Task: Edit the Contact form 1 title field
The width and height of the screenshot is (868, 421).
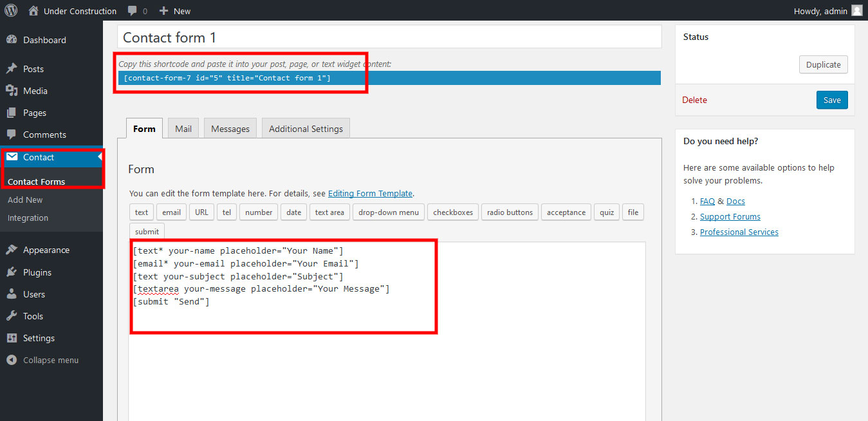Action: (389, 37)
